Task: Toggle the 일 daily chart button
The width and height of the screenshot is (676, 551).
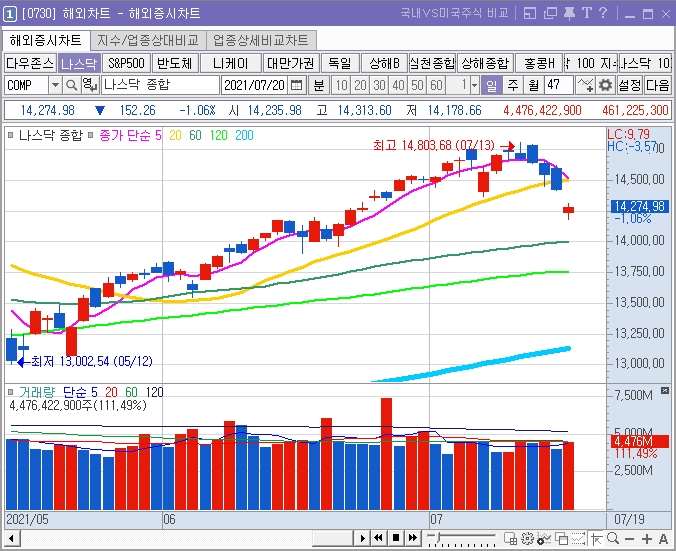Action: [491, 85]
